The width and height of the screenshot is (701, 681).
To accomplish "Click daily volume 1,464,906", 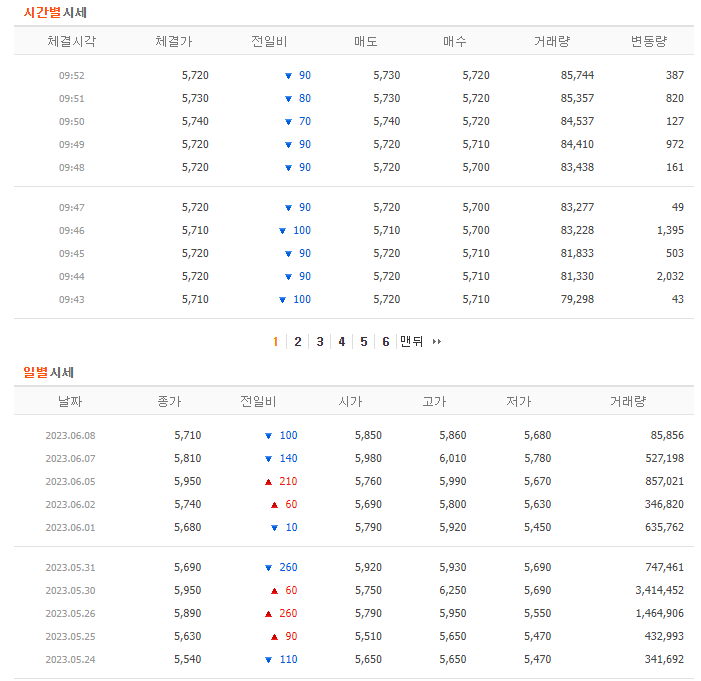I will pyautogui.click(x=659, y=613).
